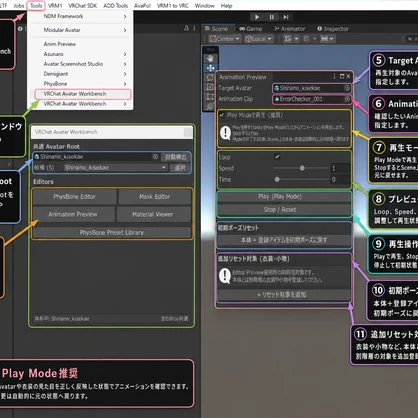
Task: Click the Time slider handle
Action: click(x=277, y=179)
